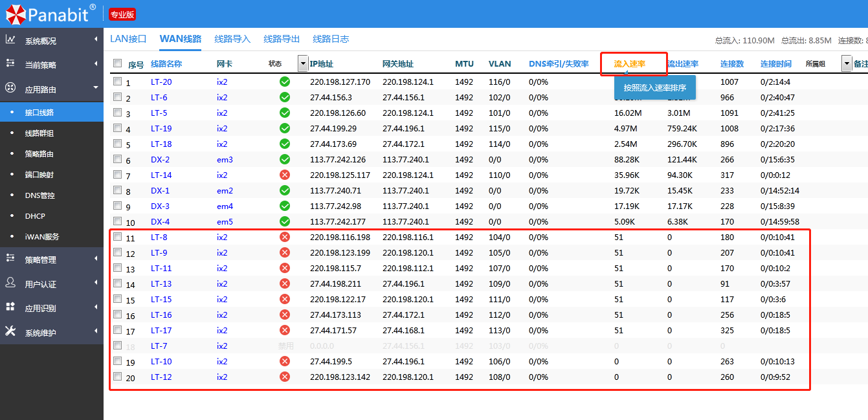This screenshot has height=420, width=868.
Task: Click red error status icon for LT-16
Action: [x=285, y=315]
